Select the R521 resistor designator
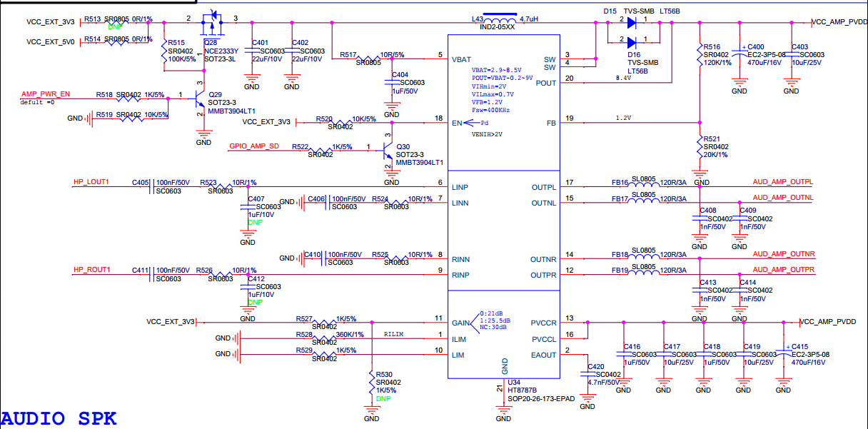 (x=711, y=138)
